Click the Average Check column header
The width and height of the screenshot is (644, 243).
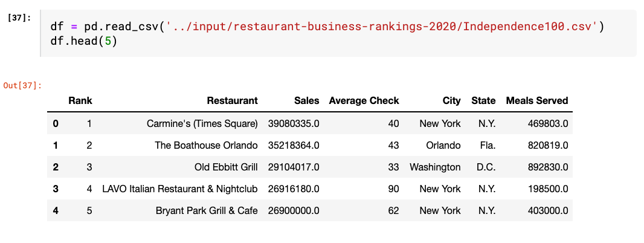click(x=364, y=100)
